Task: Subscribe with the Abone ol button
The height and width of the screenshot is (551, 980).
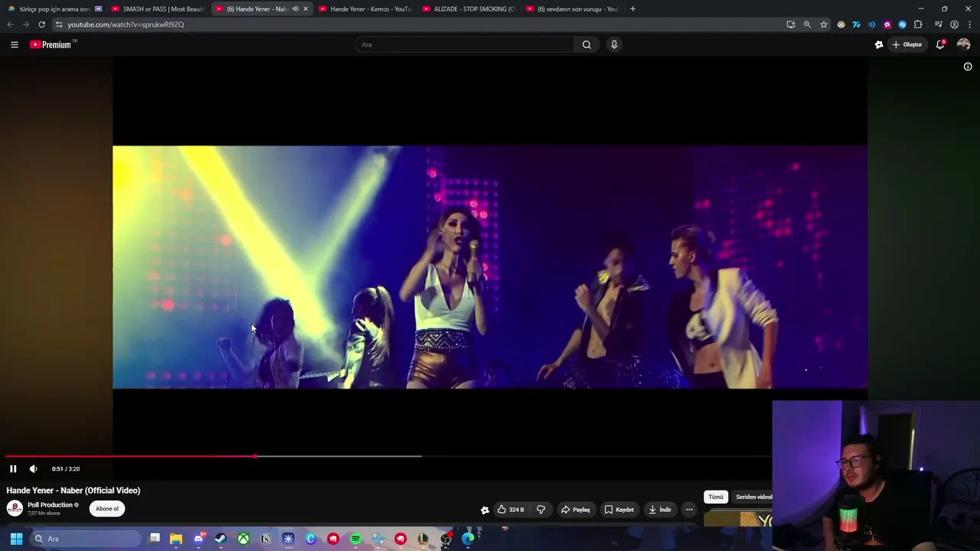Action: coord(107,509)
